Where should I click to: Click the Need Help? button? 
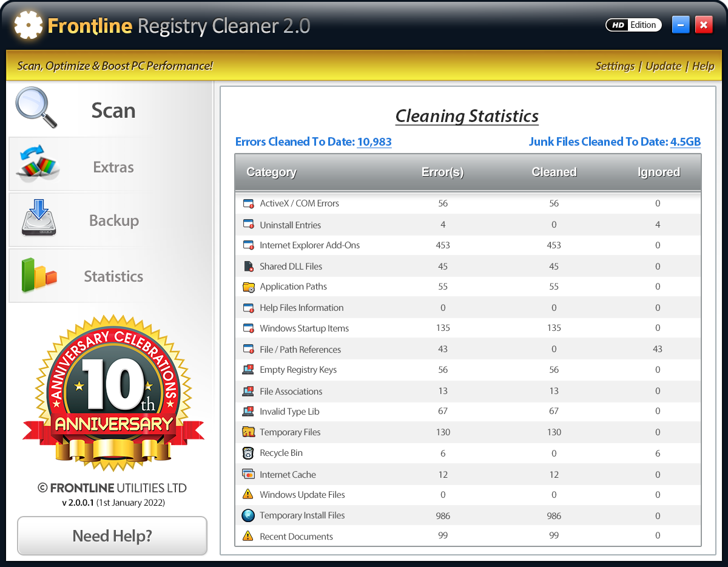(x=112, y=535)
